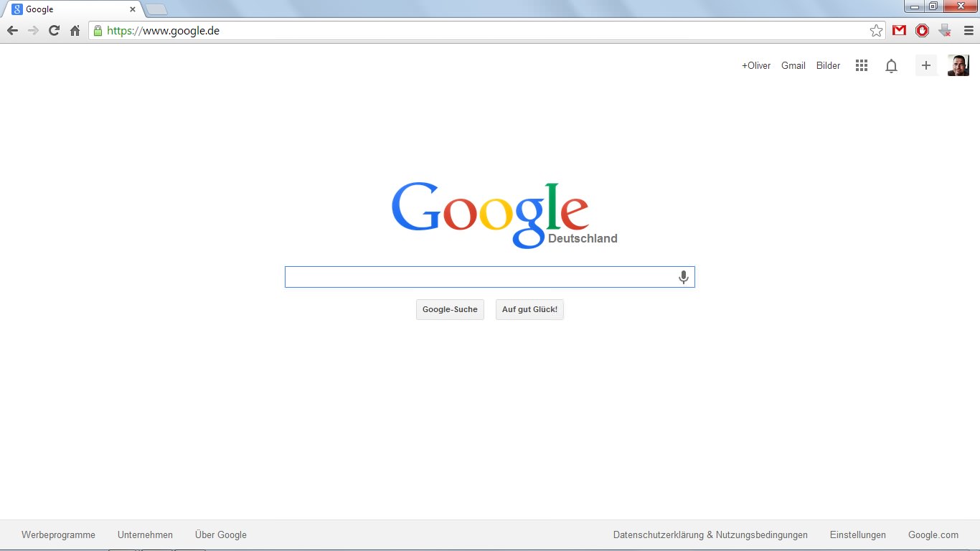Click the plus share button
The height and width of the screenshot is (551, 980).
pyautogui.click(x=926, y=65)
